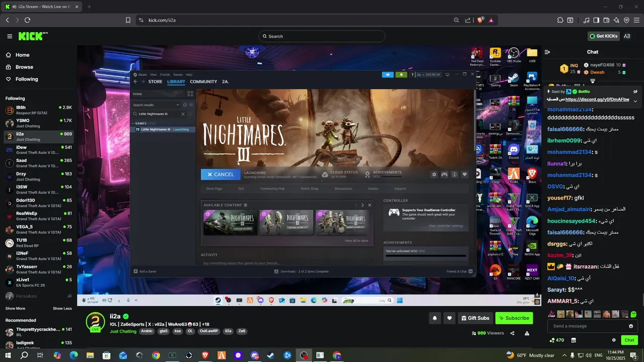Viewport: 644px width, 362px height.
Task: Open the Brave Playlist music note icon
Action: click(x=586, y=20)
